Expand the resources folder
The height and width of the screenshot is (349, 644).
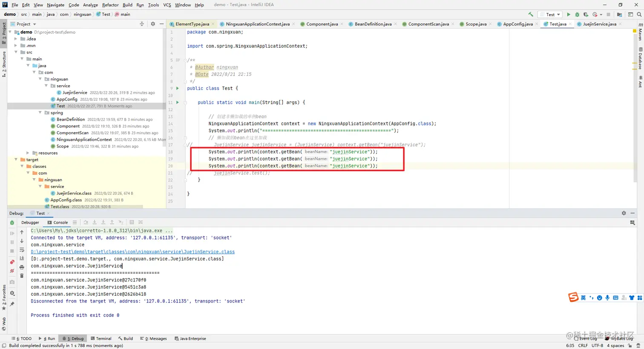28,153
